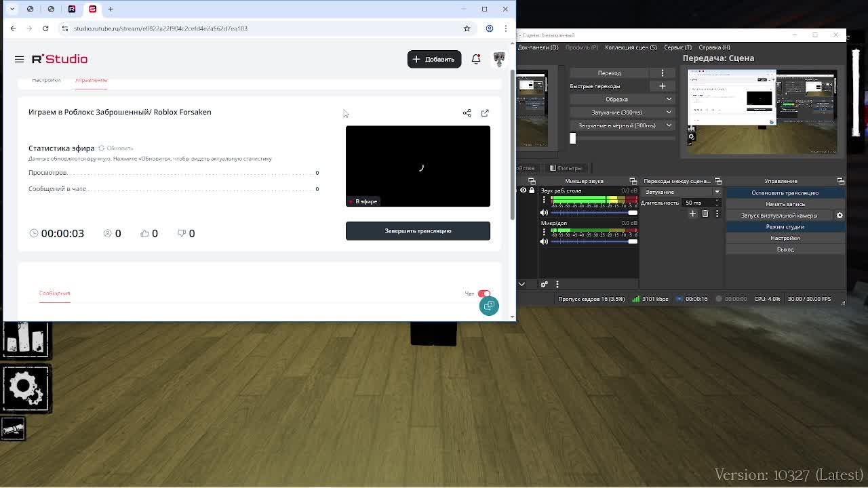Screen dimensions: 868x488
Task: Open Сервис menu in OBS
Action: pyautogui.click(x=677, y=47)
